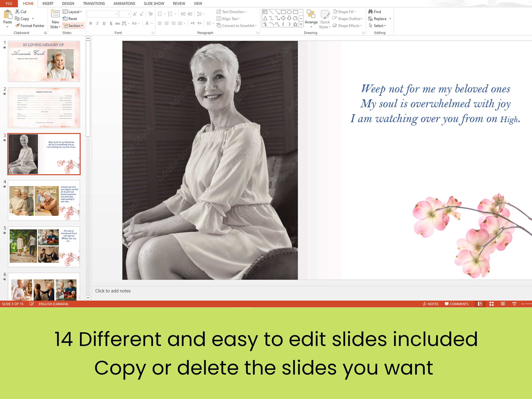Open the COMMENTS pane
532x399 pixels.
point(456,304)
